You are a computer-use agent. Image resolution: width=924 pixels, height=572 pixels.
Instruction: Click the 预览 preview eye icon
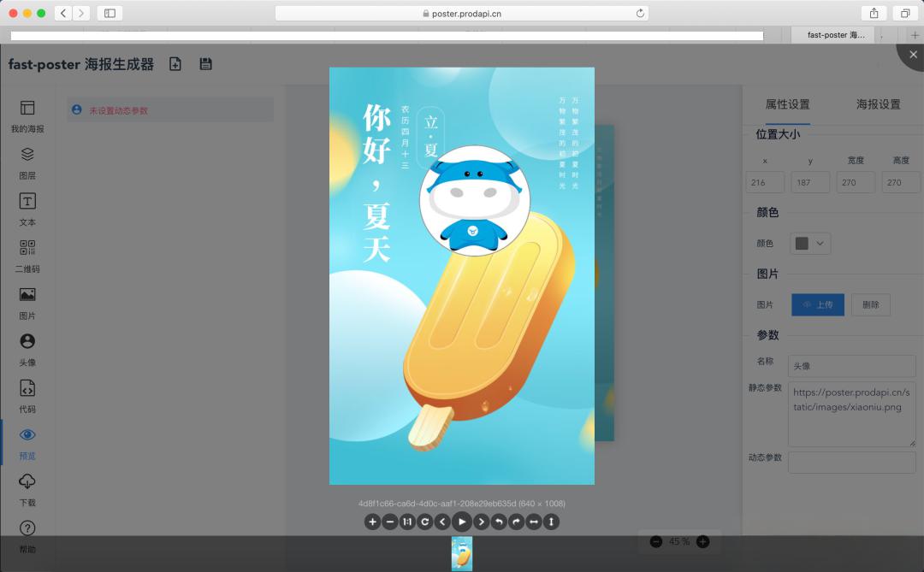point(27,434)
